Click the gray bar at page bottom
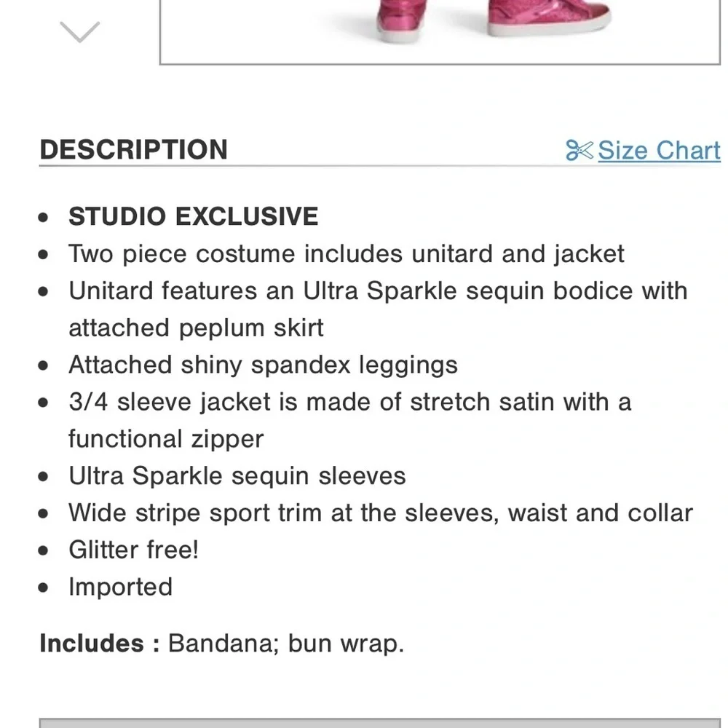This screenshot has width=728, height=728. click(380, 724)
